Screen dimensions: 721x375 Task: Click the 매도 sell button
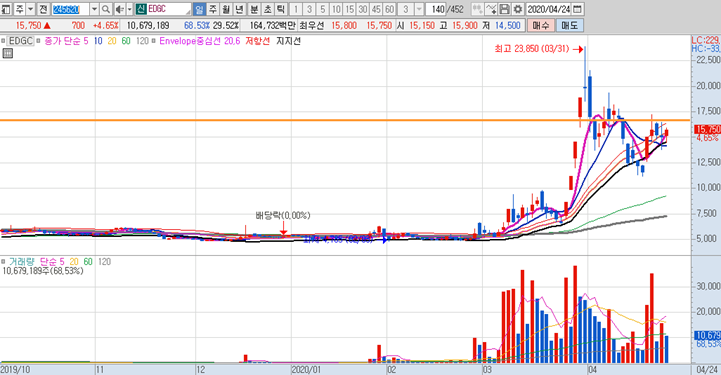coord(569,25)
